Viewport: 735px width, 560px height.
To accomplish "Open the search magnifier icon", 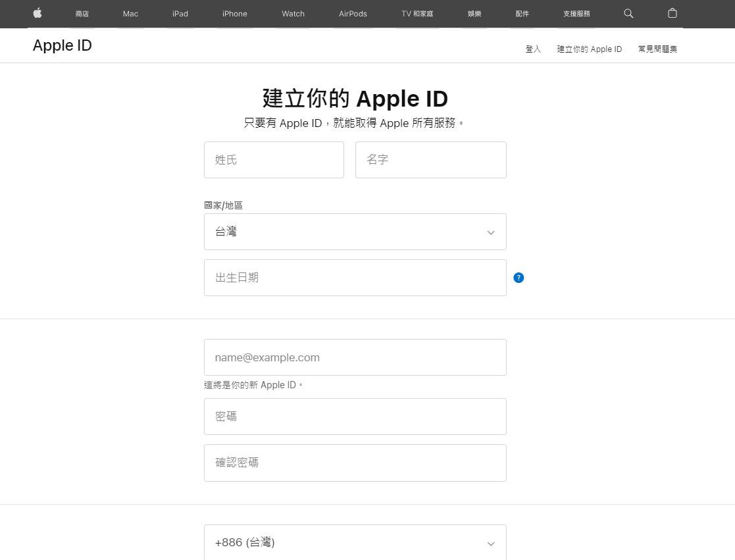I will 628,14.
